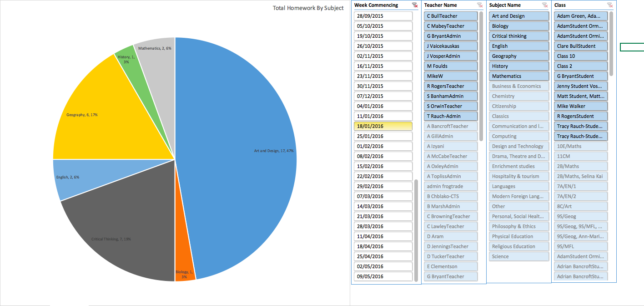Select week 25/01/2016
644x306 pixels.
(x=383, y=136)
